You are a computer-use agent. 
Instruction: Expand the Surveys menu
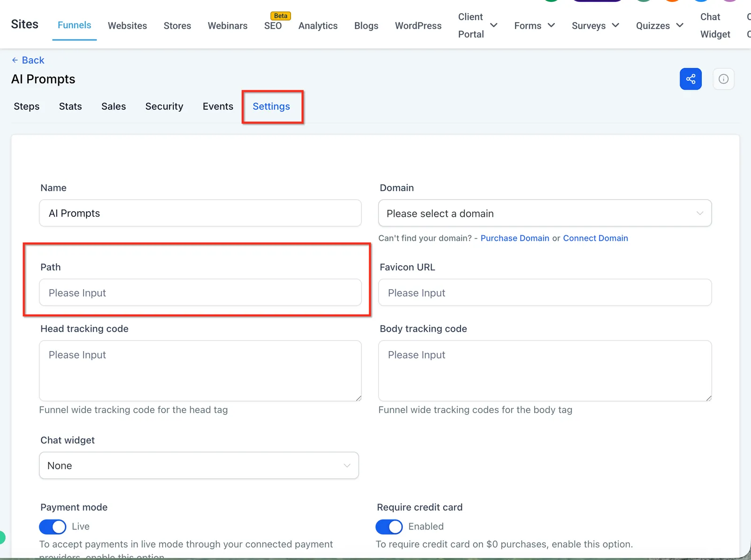tap(595, 25)
